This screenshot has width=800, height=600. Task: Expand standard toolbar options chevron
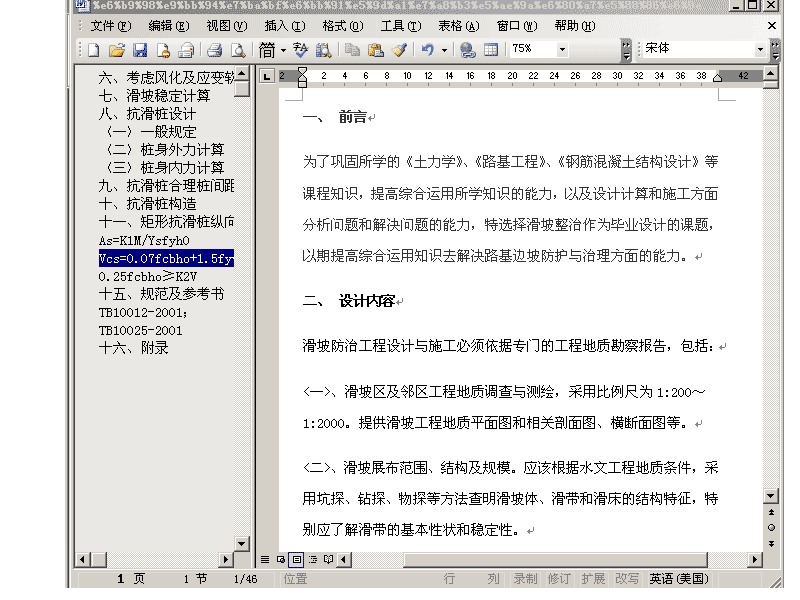626,50
